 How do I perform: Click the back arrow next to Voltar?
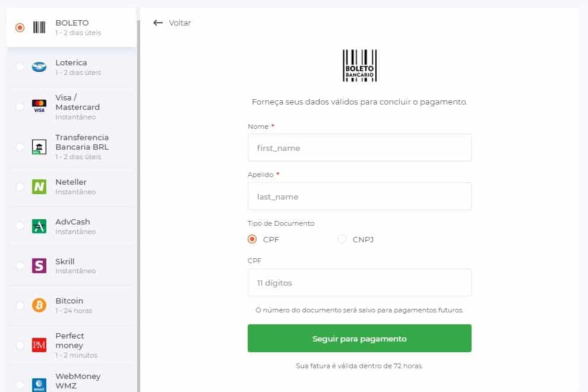coord(158,23)
